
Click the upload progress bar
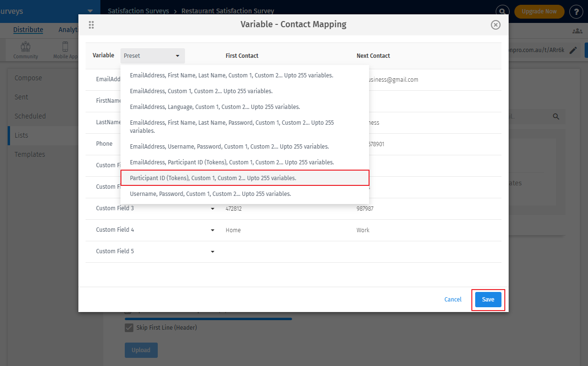pyautogui.click(x=208, y=319)
